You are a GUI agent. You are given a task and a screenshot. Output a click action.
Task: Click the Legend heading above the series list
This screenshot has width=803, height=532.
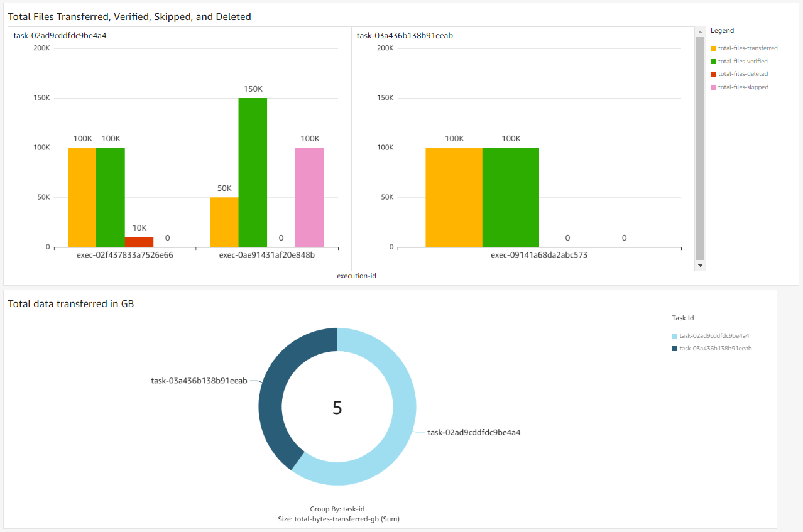pyautogui.click(x=722, y=30)
